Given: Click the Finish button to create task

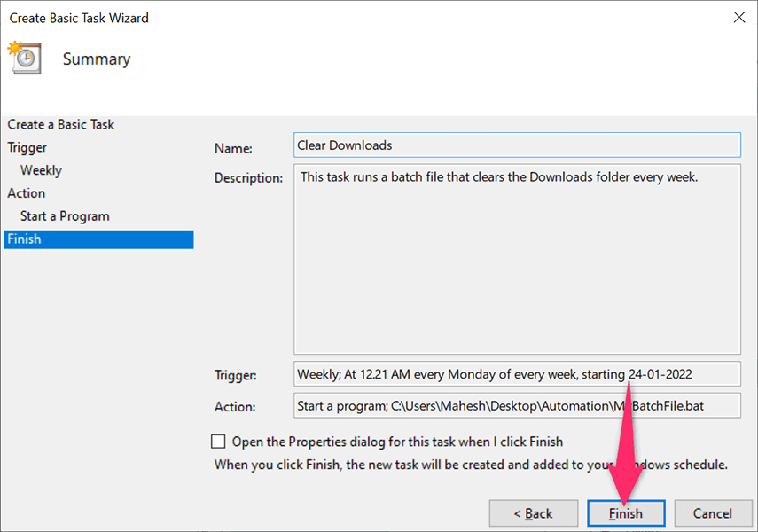Looking at the screenshot, I should point(625,513).
